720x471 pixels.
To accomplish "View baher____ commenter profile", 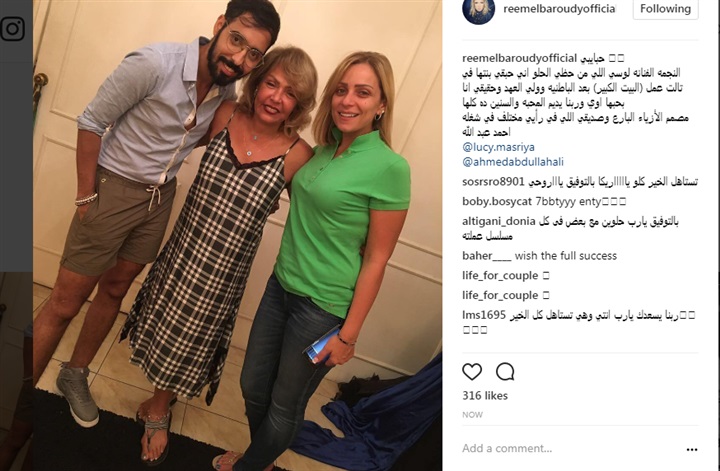I will point(487,256).
